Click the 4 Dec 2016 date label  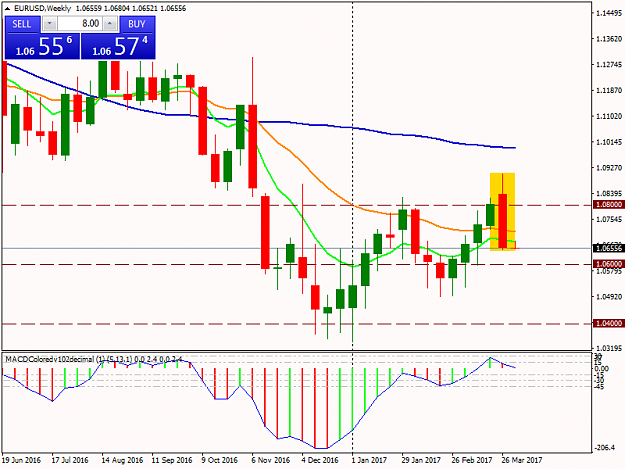(320, 460)
